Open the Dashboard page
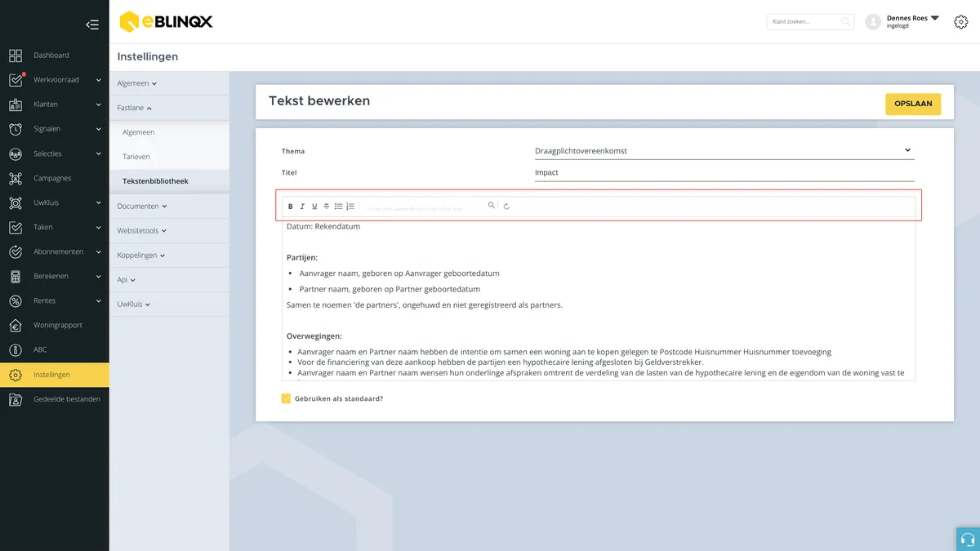Image resolution: width=980 pixels, height=551 pixels. pos(55,56)
